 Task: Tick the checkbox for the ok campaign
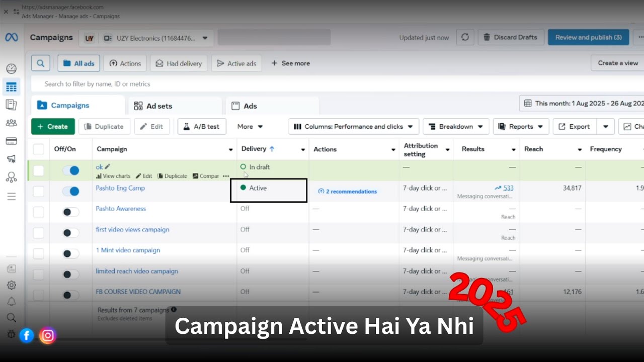[38, 170]
